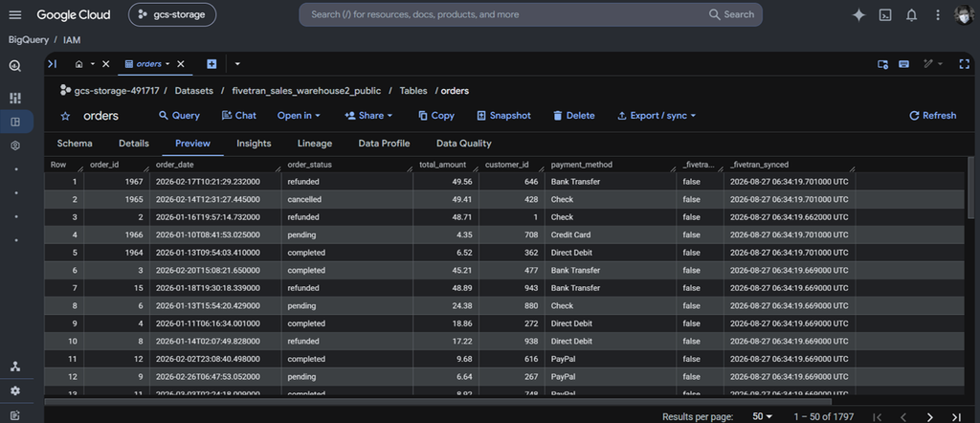Open the clipboard icon at the sidebar bottom
980x423 pixels.
[15, 415]
